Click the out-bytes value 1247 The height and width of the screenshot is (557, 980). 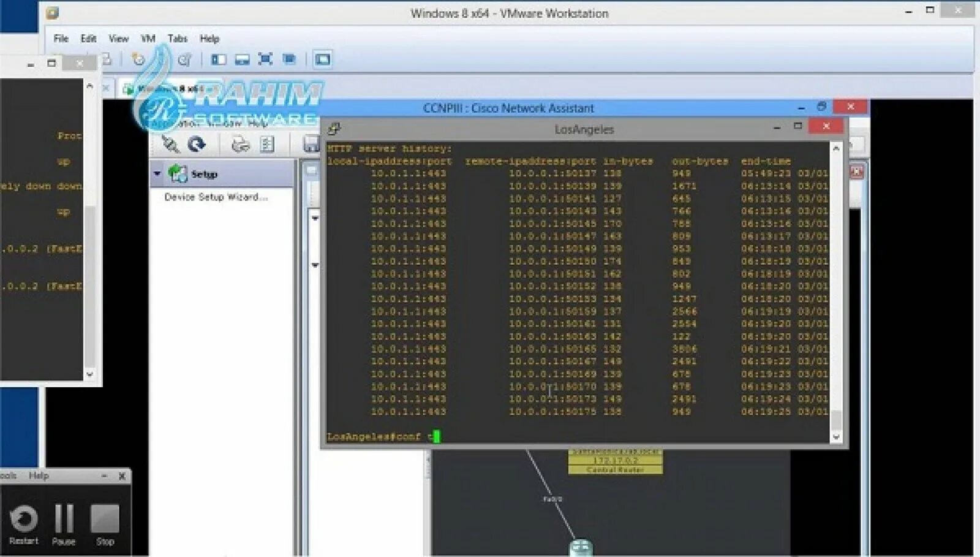(684, 299)
